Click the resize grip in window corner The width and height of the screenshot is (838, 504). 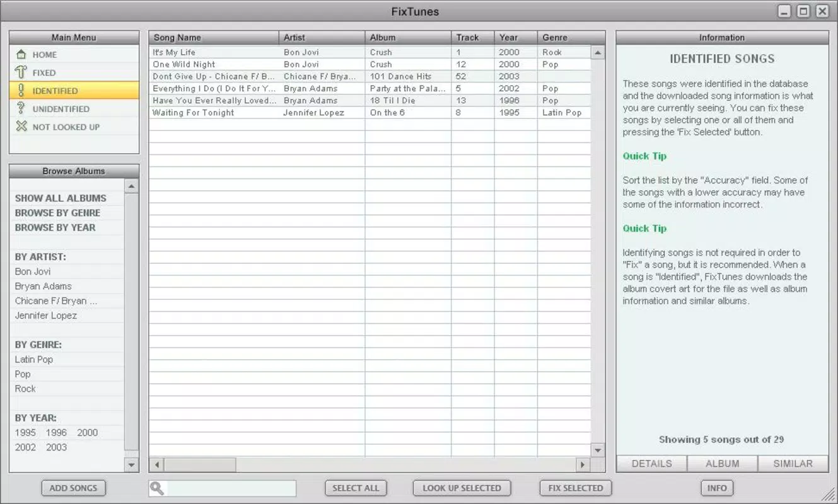[829, 495]
